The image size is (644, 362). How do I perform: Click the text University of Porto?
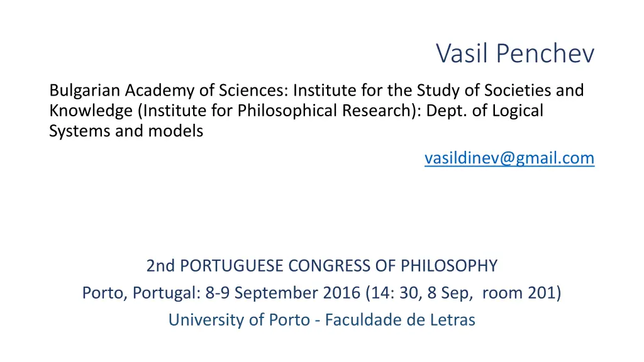pos(239,320)
